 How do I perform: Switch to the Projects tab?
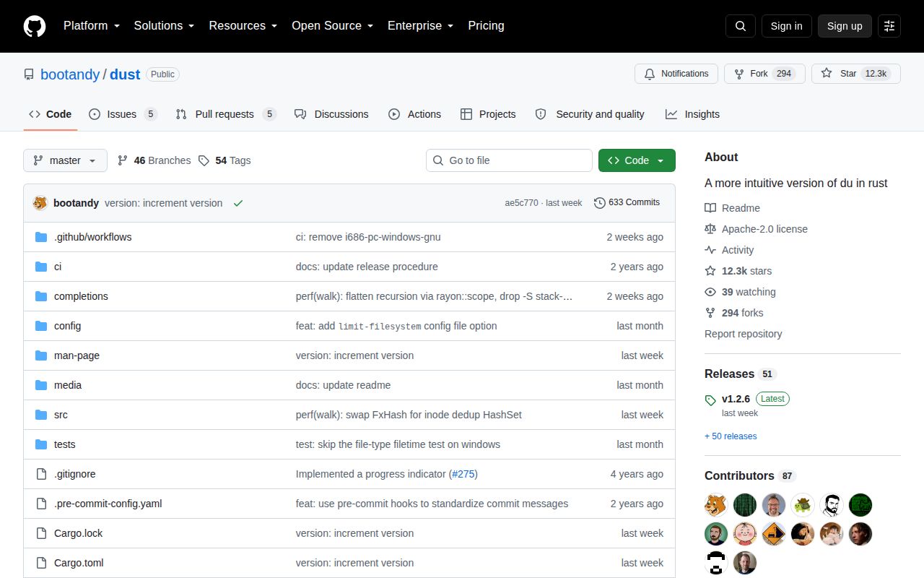click(x=488, y=114)
